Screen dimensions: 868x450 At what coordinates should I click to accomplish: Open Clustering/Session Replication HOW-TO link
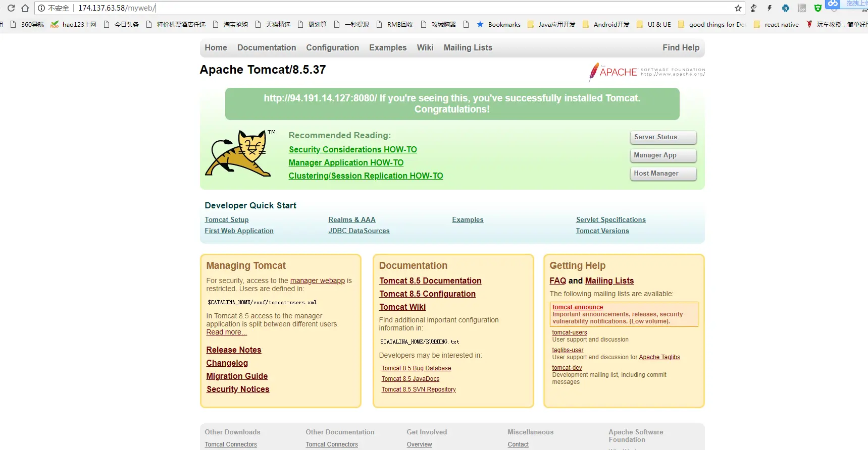click(366, 176)
